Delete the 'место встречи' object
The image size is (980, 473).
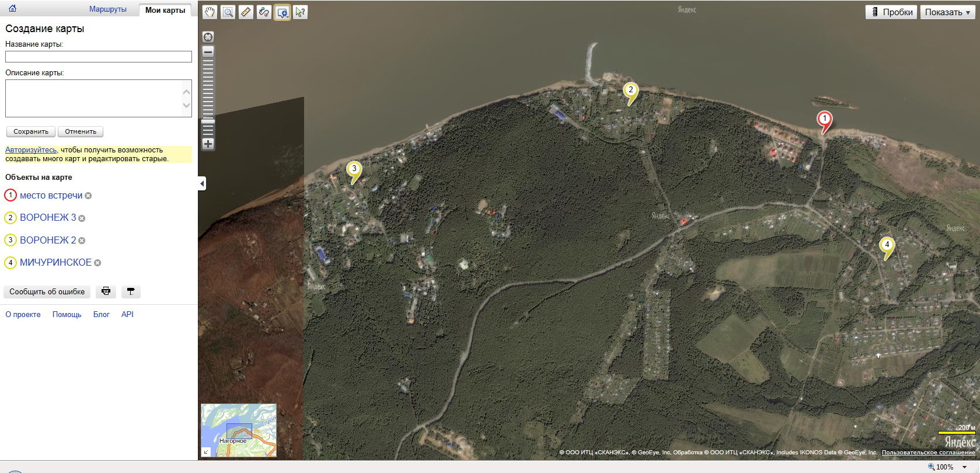pyautogui.click(x=88, y=196)
